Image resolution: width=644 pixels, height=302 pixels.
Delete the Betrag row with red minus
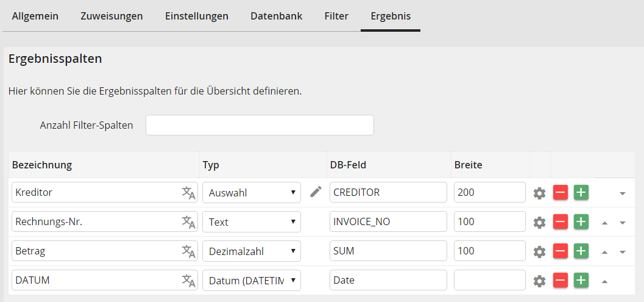[561, 251]
